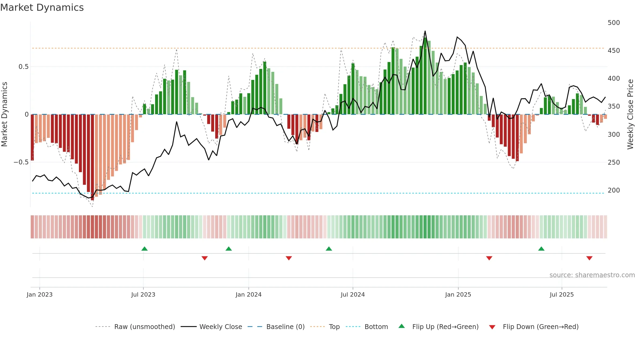Click the Market Dynamics y-axis title
This screenshot has height=362, width=644.
4,114
